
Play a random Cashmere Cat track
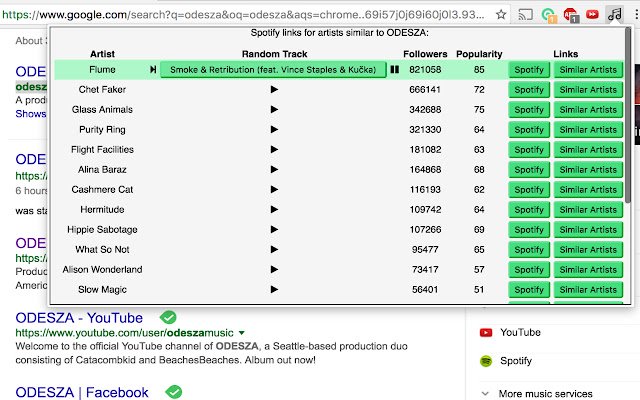274,189
